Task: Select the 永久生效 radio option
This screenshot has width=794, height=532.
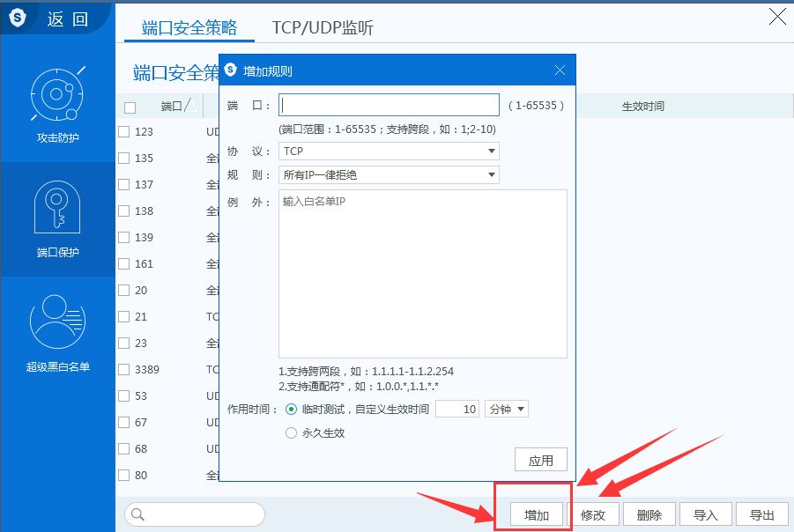Action: 292,432
